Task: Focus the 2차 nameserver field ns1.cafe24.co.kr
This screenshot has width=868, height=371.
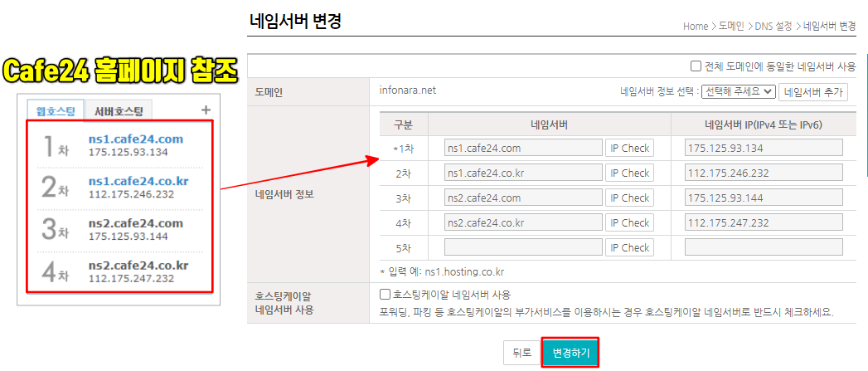Action: point(523,173)
